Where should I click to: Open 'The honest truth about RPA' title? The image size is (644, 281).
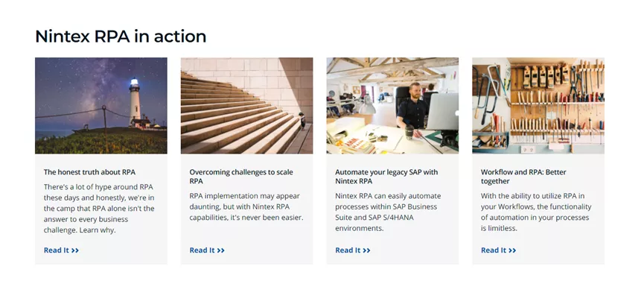click(89, 172)
